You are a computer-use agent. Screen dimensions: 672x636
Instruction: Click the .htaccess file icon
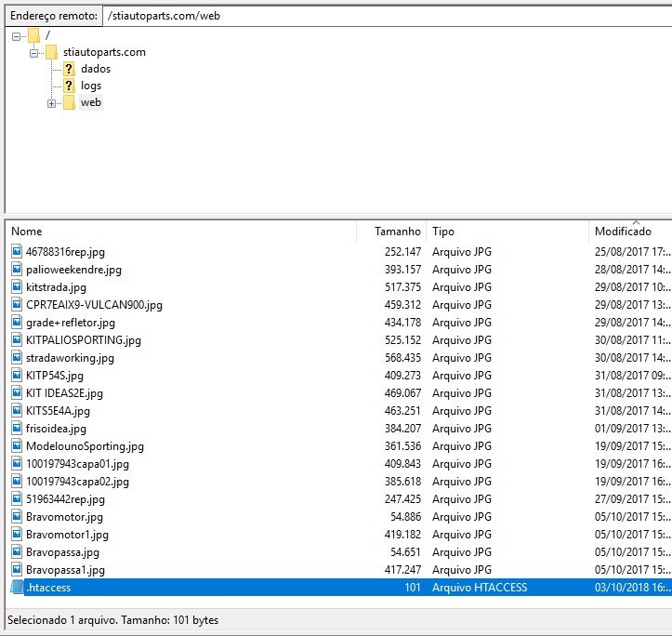click(17, 588)
